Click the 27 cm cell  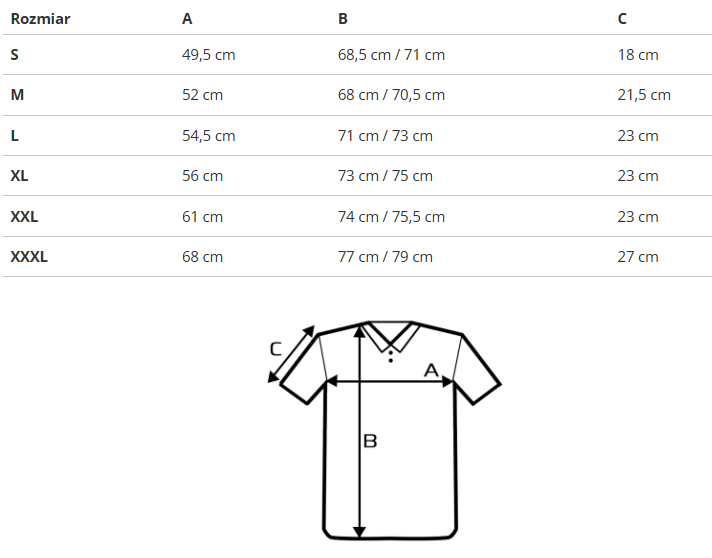pos(638,257)
